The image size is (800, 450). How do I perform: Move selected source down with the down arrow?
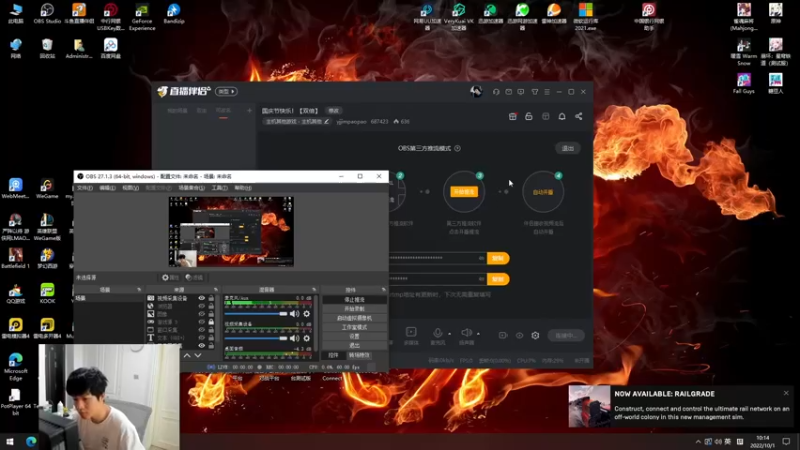[x=197, y=355]
